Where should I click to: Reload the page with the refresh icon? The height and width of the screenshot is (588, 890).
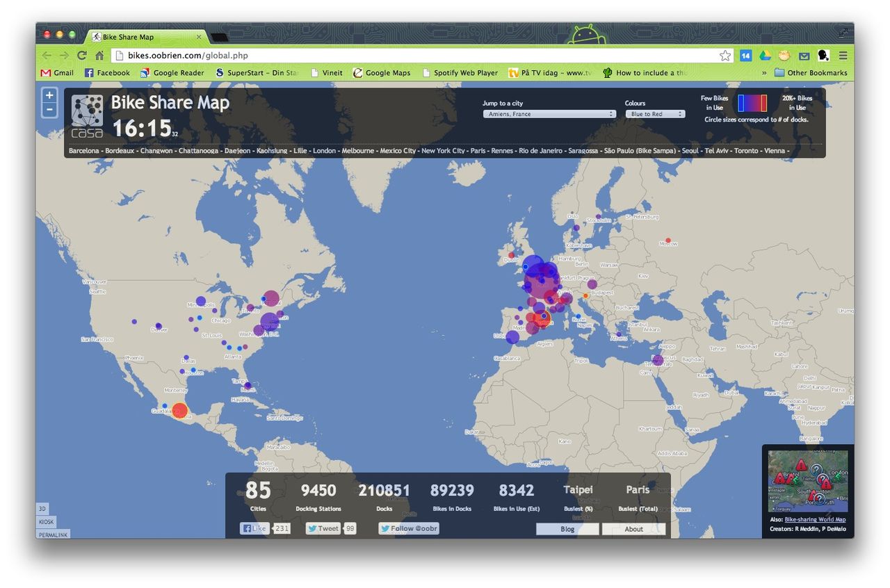[x=83, y=55]
